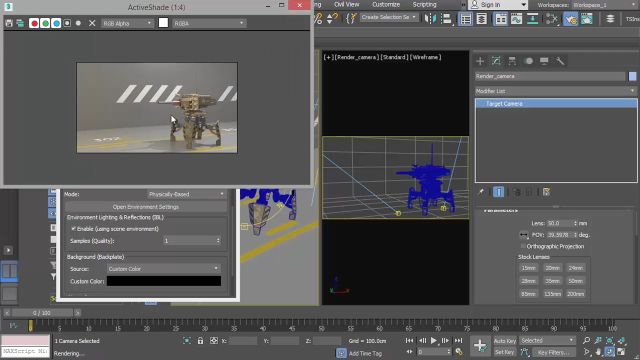Select the 35mm stock lens button
This screenshot has width=640, height=360.
pyautogui.click(x=552, y=281)
